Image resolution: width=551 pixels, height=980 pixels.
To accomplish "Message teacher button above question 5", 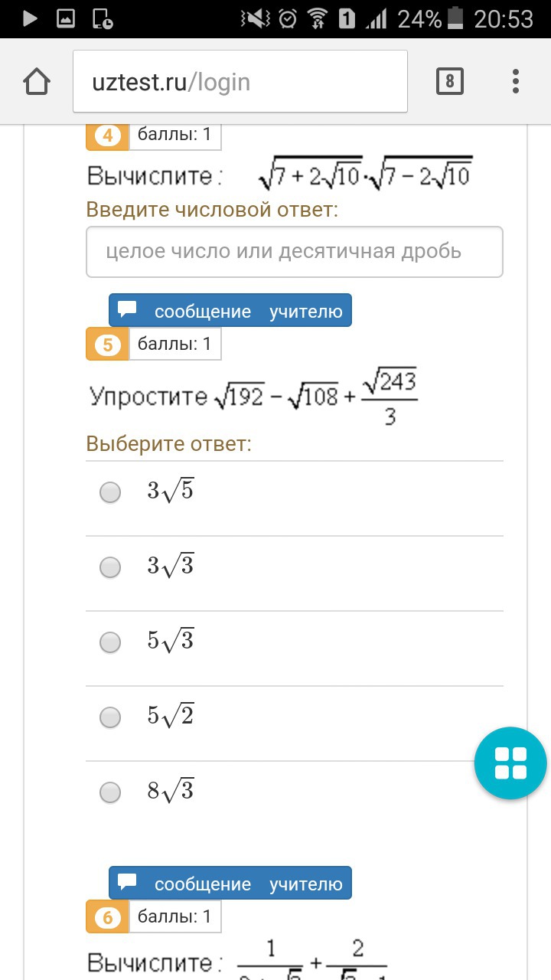I will tap(230, 311).
